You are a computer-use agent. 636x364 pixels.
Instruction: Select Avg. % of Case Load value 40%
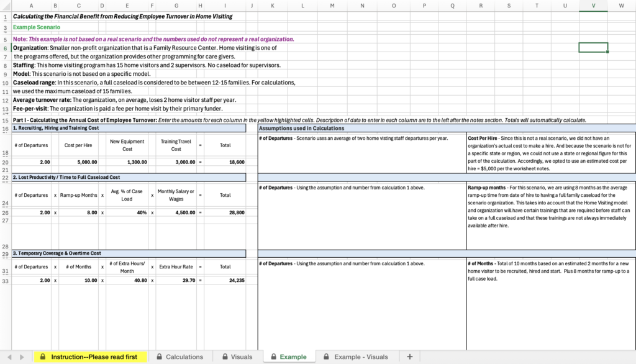(127, 212)
